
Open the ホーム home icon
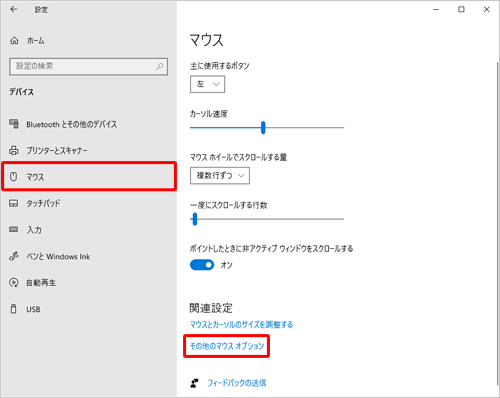point(14,41)
